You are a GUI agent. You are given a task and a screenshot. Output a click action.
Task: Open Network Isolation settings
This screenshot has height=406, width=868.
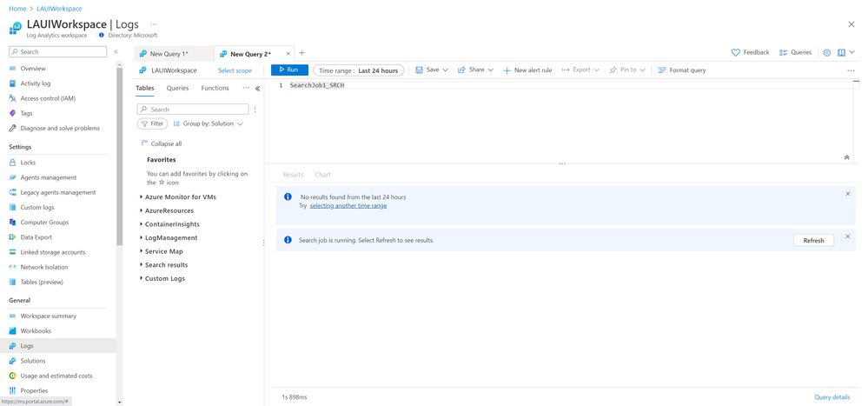43,268
